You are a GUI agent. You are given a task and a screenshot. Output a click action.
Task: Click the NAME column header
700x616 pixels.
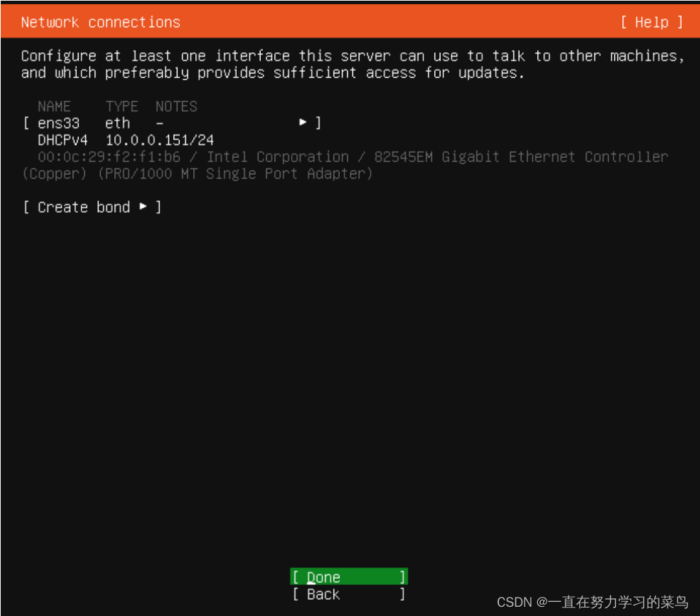click(54, 106)
